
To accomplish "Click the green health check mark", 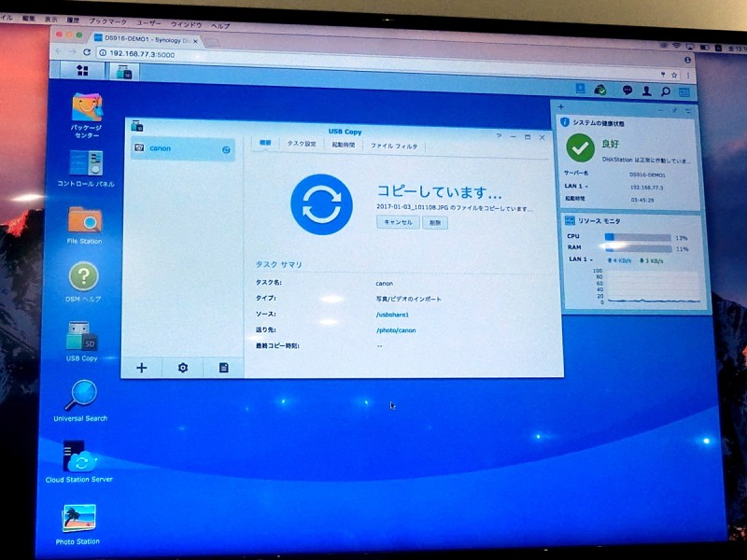I will 580,148.
